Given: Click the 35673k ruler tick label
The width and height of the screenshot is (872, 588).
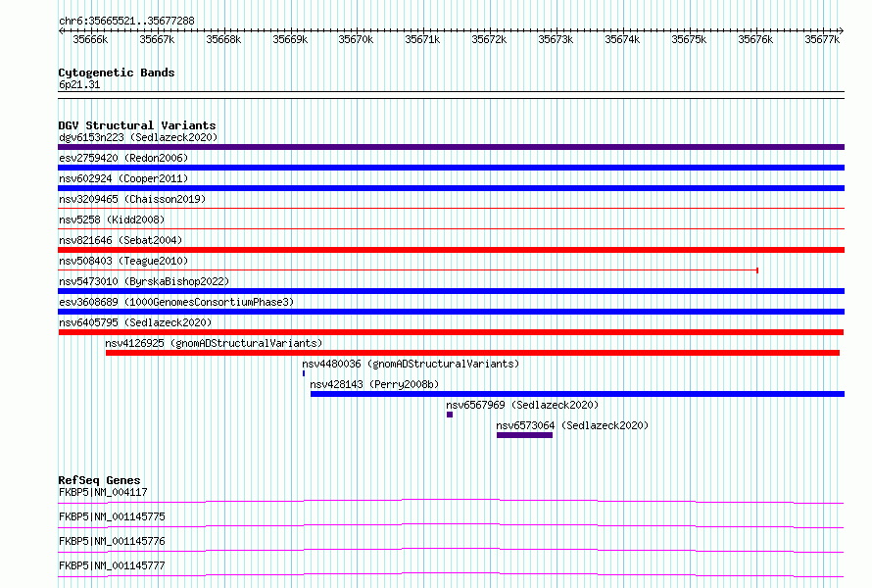Looking at the screenshot, I should (x=556, y=39).
